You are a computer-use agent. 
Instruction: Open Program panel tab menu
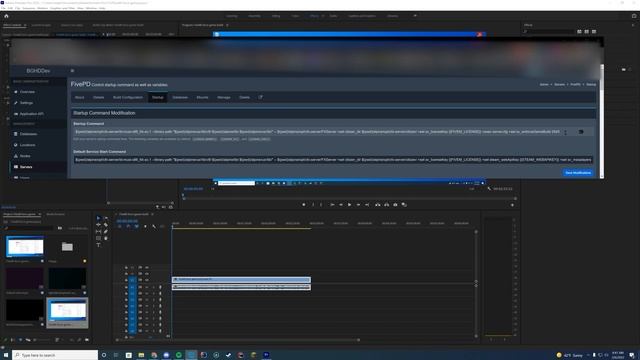coord(227,25)
